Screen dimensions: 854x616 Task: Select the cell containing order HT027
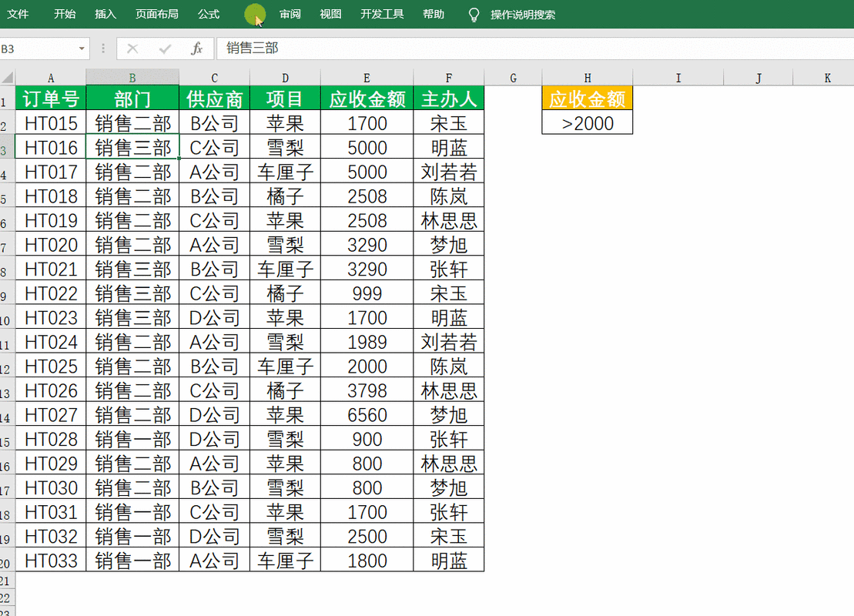51,415
